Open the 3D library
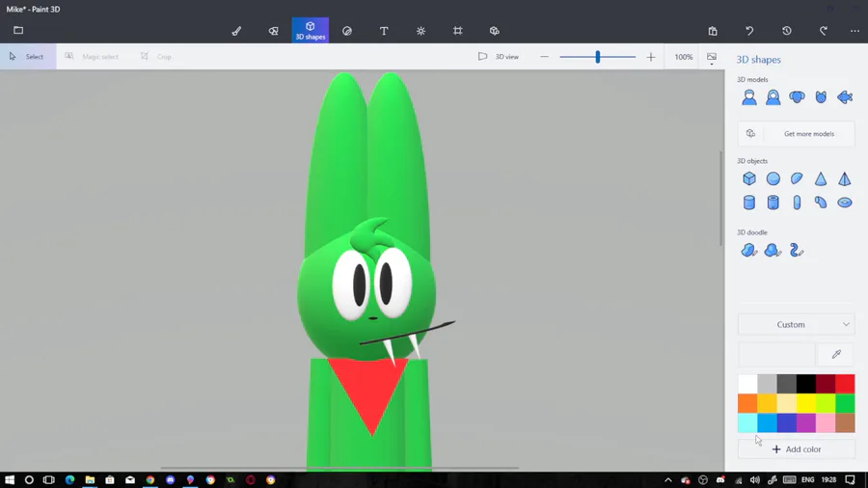Screen dimensions: 868x488 (495, 31)
